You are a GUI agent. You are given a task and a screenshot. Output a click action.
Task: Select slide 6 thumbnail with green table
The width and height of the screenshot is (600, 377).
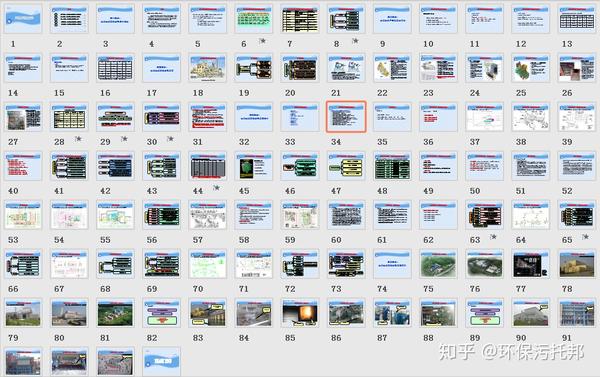254,19
